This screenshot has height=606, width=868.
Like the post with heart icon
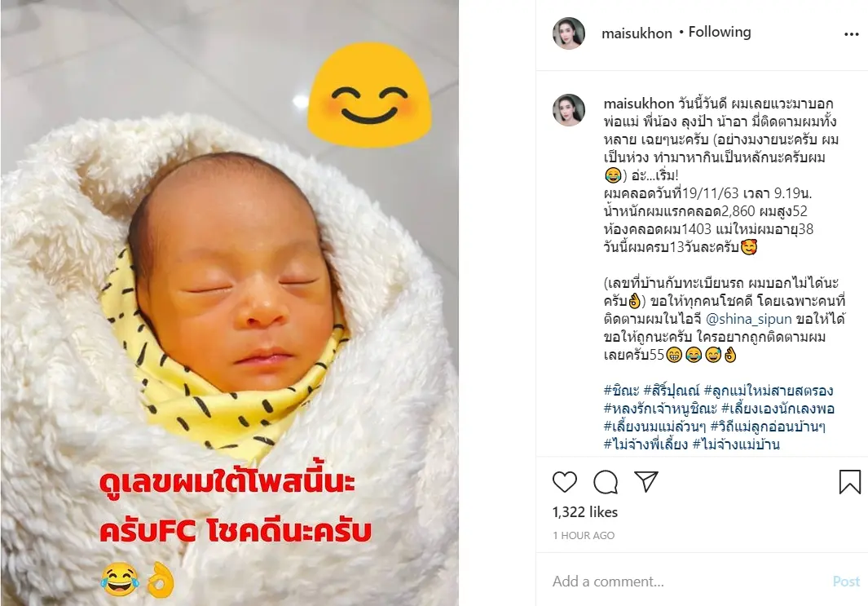pyautogui.click(x=565, y=481)
